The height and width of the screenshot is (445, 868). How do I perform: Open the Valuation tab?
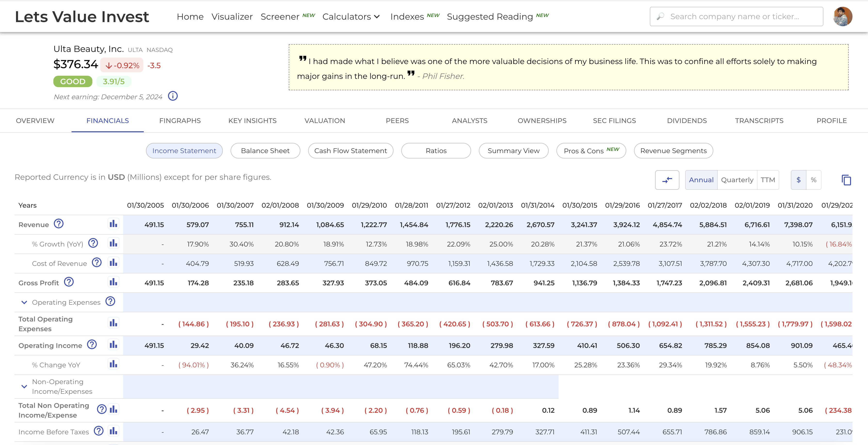tap(325, 121)
